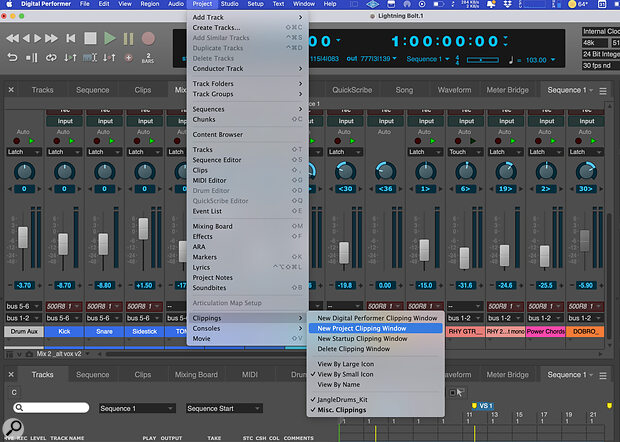620x442 pixels.
Task: Select View By Large Icon option
Action: point(374,364)
